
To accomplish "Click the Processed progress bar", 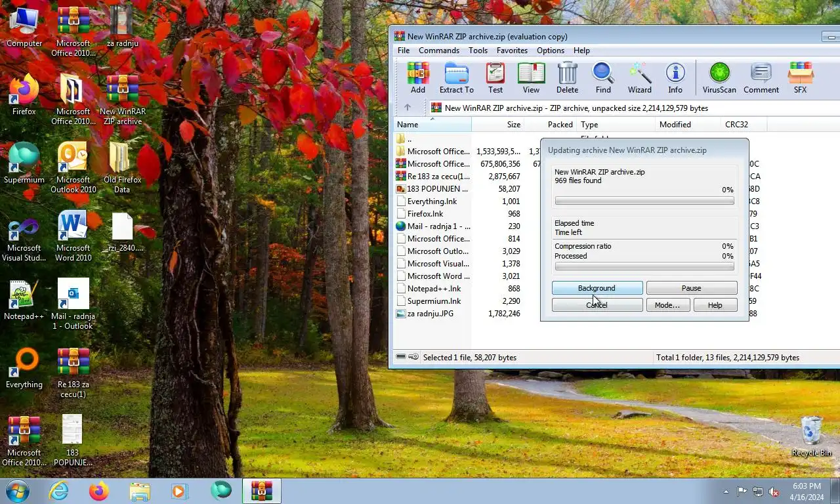I will (x=644, y=266).
